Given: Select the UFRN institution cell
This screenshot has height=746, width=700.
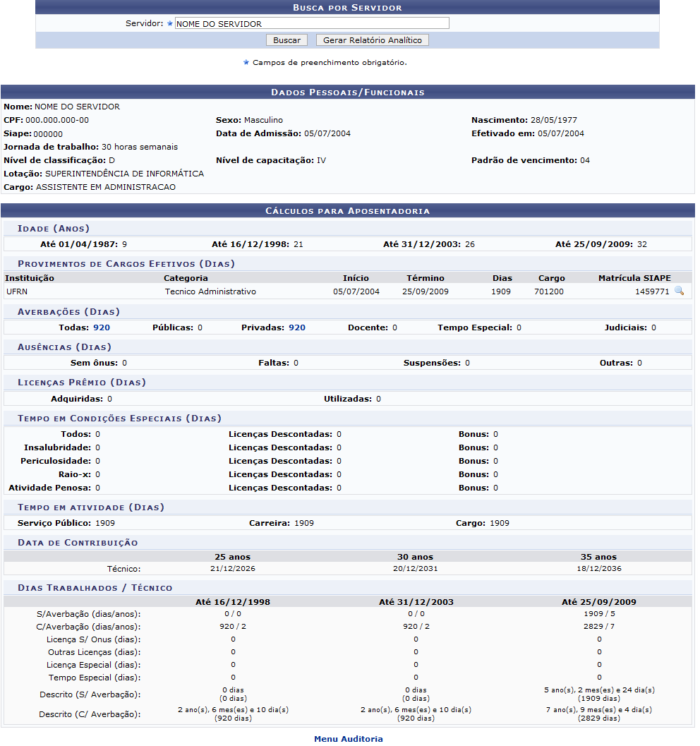Looking at the screenshot, I should (17, 291).
